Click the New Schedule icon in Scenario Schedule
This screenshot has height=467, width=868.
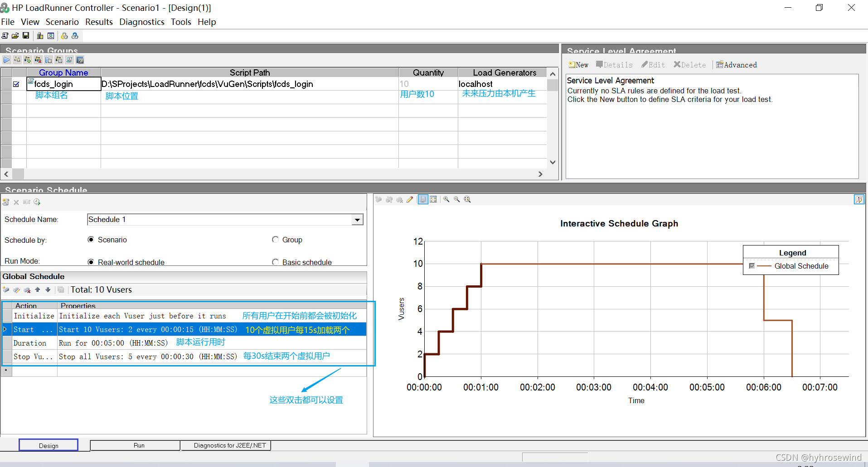click(x=6, y=202)
